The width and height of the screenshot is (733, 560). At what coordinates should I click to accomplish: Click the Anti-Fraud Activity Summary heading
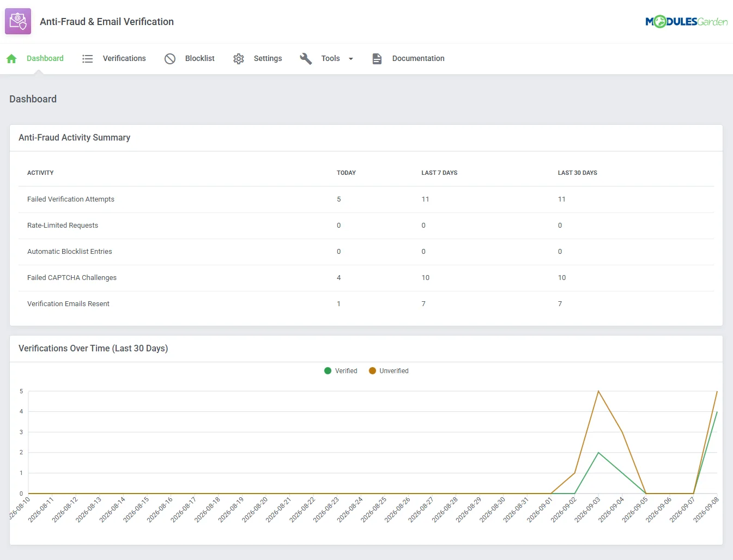tap(75, 138)
